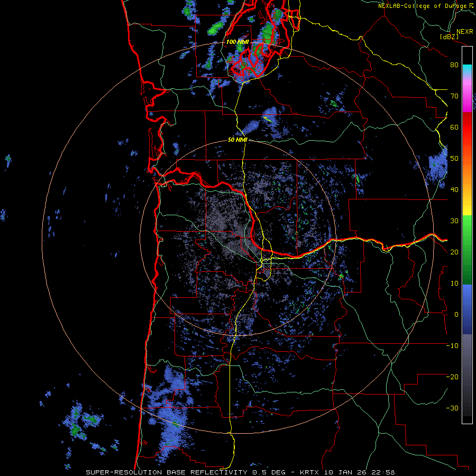The width and height of the screenshot is (476, 476).
Task: Pick the 30 value on the dBZ scale
Action: pyautogui.click(x=454, y=221)
